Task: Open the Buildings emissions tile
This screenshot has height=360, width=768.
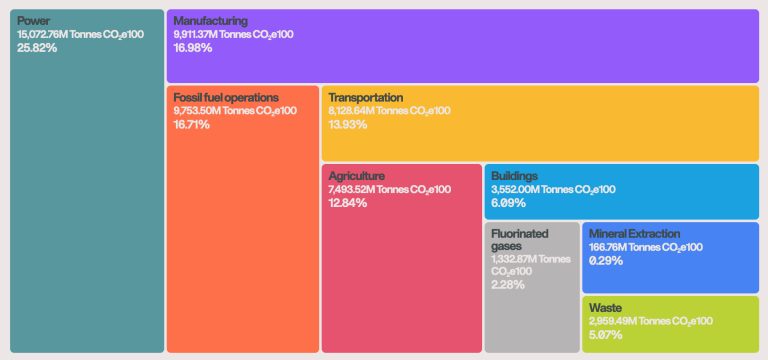Action: tap(622, 192)
